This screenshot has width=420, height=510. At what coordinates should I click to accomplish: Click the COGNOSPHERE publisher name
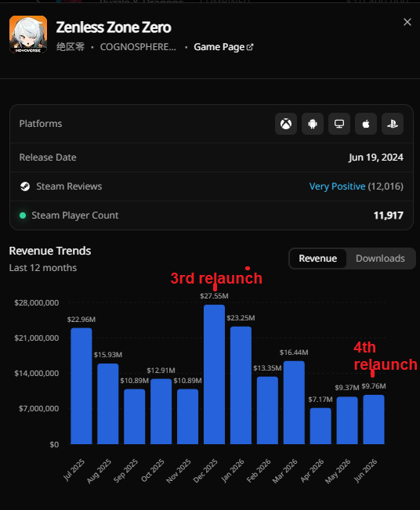[x=138, y=47]
